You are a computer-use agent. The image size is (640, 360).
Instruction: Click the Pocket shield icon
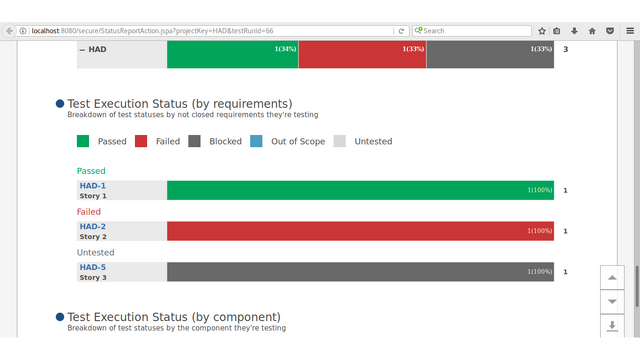610,31
